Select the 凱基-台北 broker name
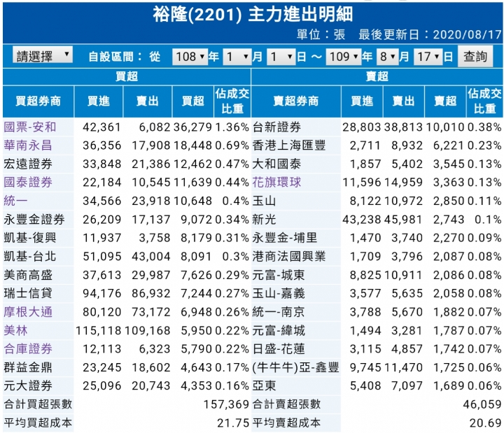 point(30,256)
